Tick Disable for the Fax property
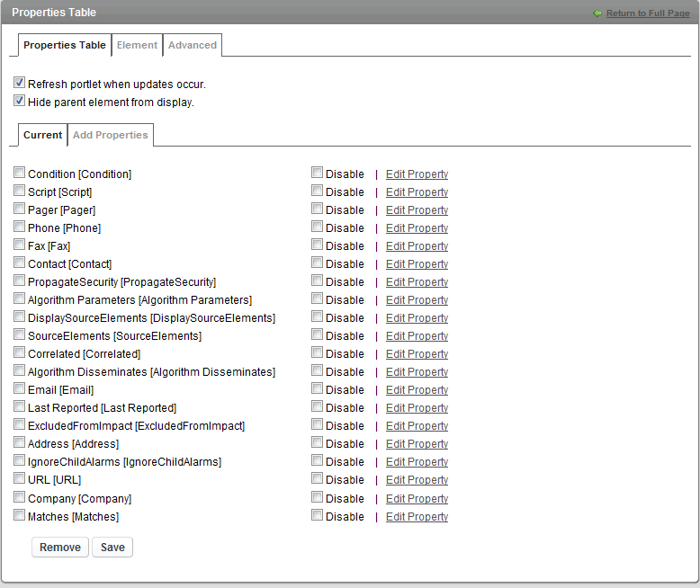The image size is (700, 588). [x=317, y=245]
